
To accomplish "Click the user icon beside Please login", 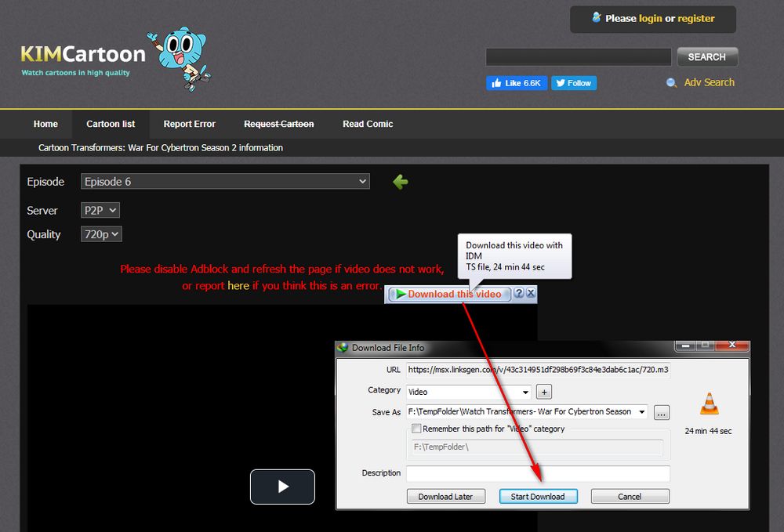I will (596, 17).
